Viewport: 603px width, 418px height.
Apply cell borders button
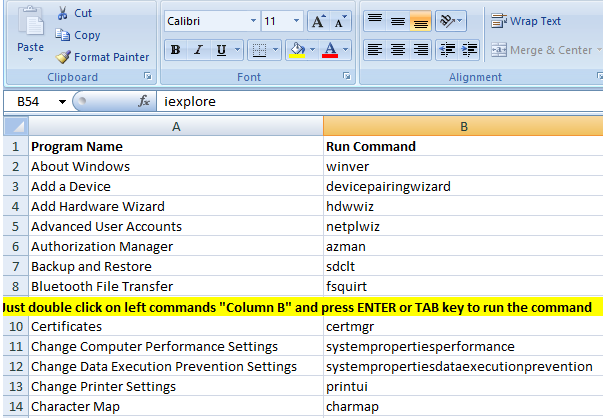[x=259, y=50]
